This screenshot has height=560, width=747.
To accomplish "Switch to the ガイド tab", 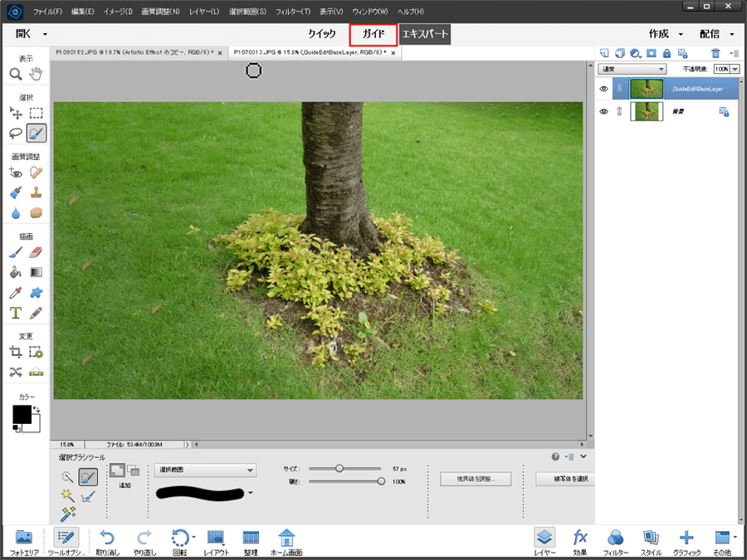I will point(373,34).
